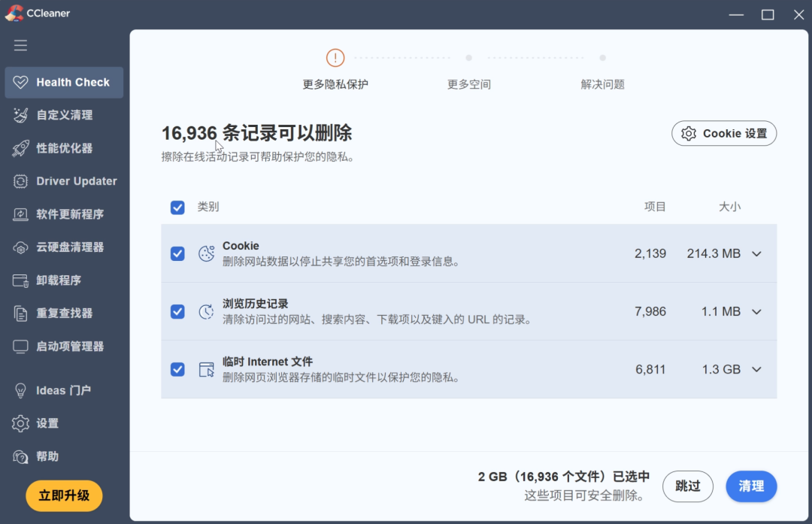Click the Cookie 设置 button

point(724,134)
